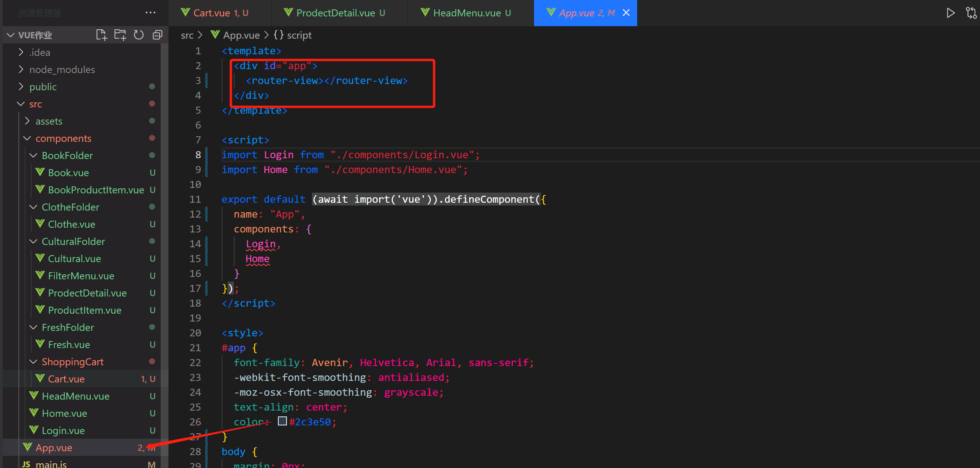Open ProdectDetail.vue in the file tree
Screen dimensions: 980x468
[82, 293]
